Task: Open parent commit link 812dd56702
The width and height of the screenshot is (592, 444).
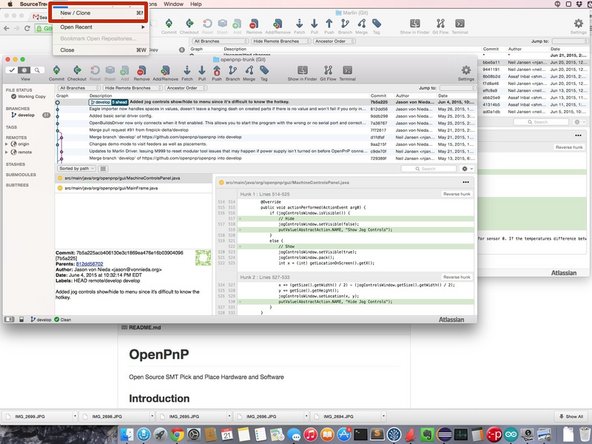Action: point(89,264)
